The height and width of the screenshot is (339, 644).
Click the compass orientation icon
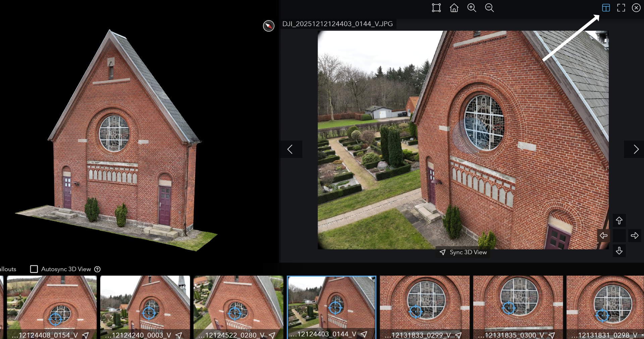(268, 26)
